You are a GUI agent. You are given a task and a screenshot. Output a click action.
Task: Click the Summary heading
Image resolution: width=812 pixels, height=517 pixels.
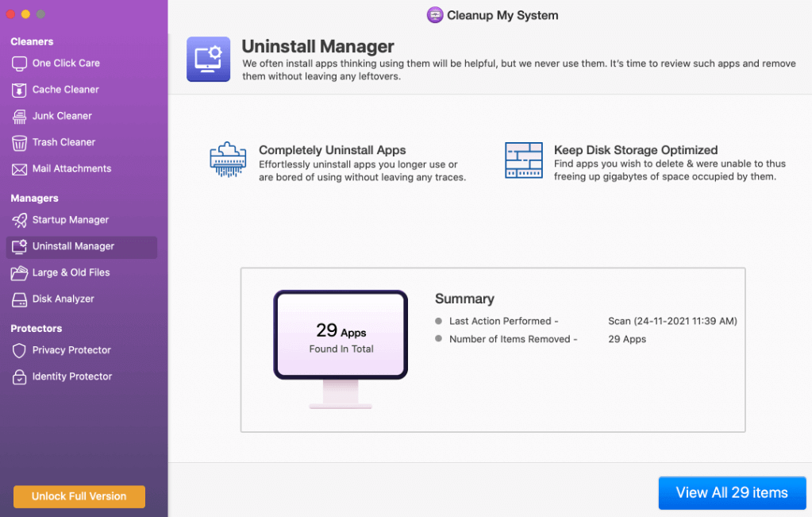coord(464,299)
